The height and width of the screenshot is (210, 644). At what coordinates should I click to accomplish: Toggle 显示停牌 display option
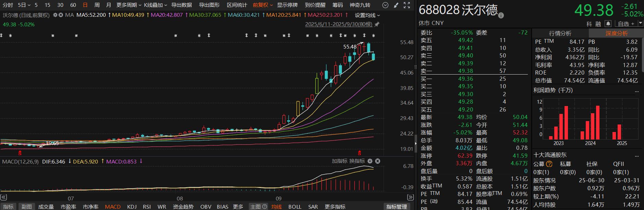[x=287, y=5]
